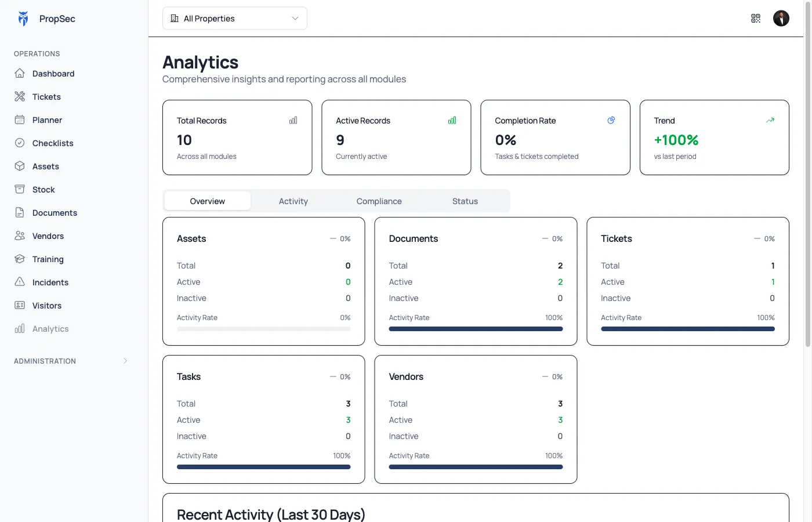Switch to the Compliance tab

click(x=379, y=201)
